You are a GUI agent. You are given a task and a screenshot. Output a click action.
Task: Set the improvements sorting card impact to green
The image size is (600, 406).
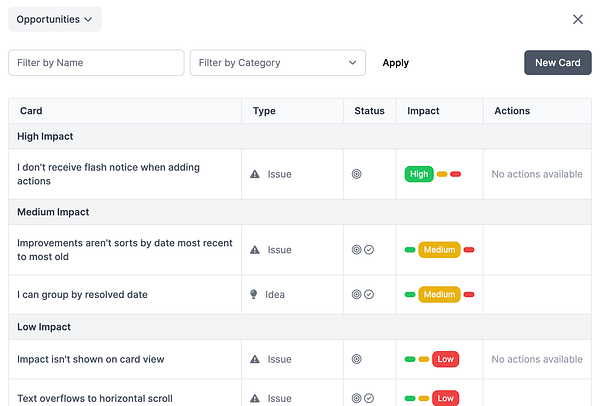coord(409,250)
